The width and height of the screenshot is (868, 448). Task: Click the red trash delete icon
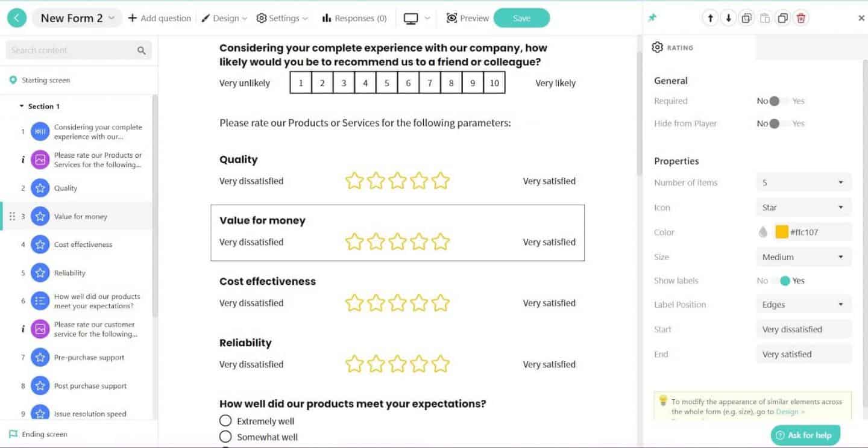click(x=801, y=18)
